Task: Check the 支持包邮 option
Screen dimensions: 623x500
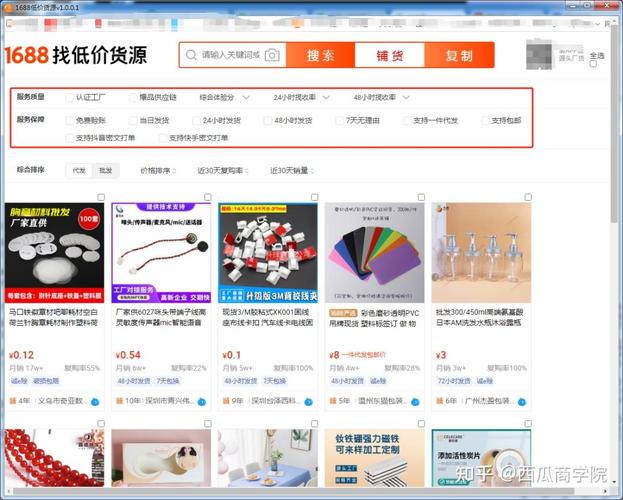Action: [x=485, y=120]
